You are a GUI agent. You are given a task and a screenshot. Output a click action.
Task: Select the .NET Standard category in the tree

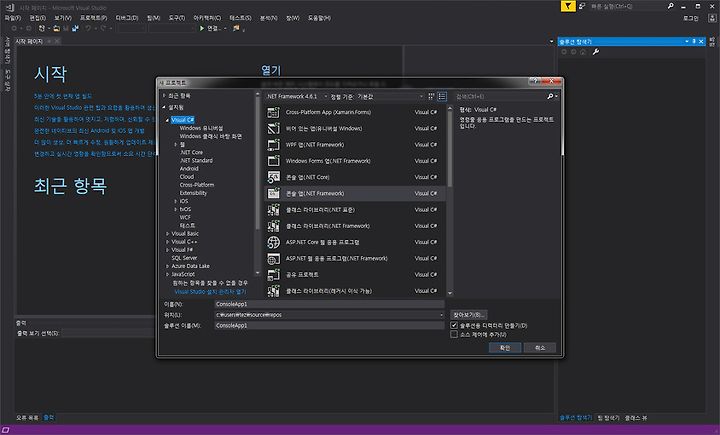[x=197, y=161]
